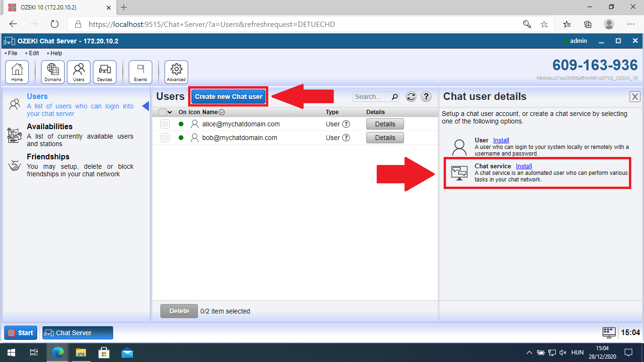Click the refresh users list icon
This screenshot has width=644, height=362.
pyautogui.click(x=411, y=97)
